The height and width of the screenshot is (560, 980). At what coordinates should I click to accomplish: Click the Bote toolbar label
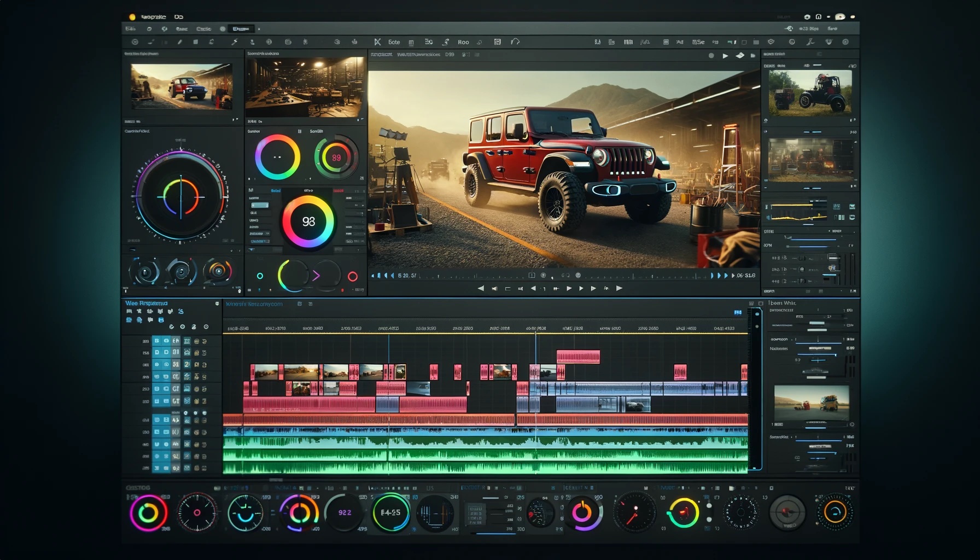[394, 42]
